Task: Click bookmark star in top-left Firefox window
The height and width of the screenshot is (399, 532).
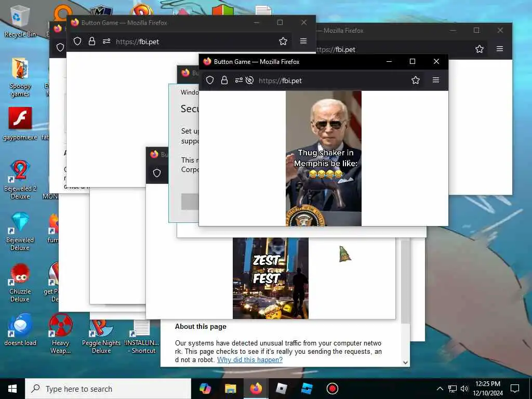Action: (283, 41)
